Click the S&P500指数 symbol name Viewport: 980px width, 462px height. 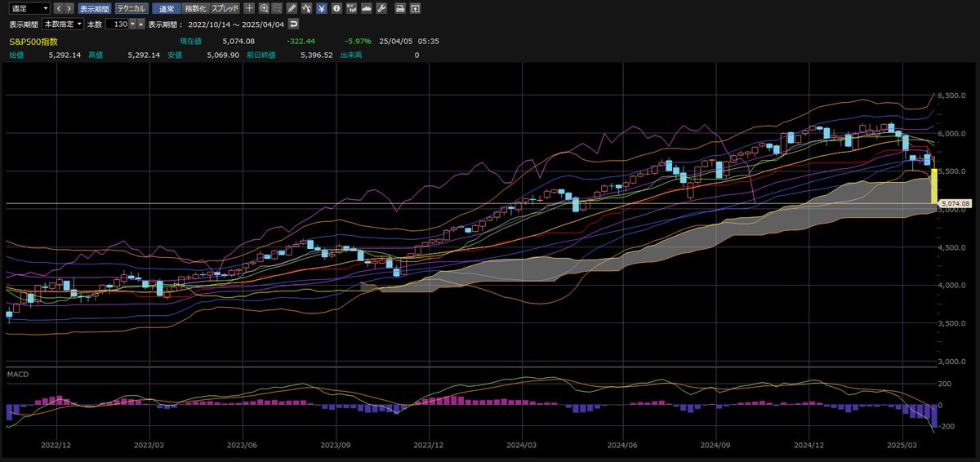33,41
